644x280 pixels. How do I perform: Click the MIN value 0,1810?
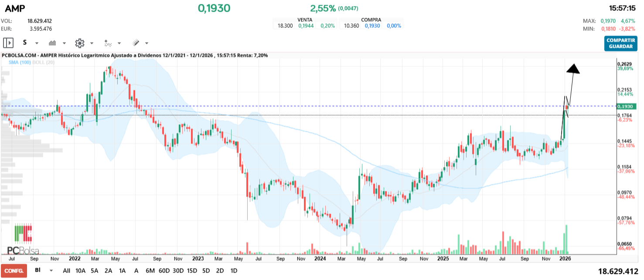(x=608, y=29)
